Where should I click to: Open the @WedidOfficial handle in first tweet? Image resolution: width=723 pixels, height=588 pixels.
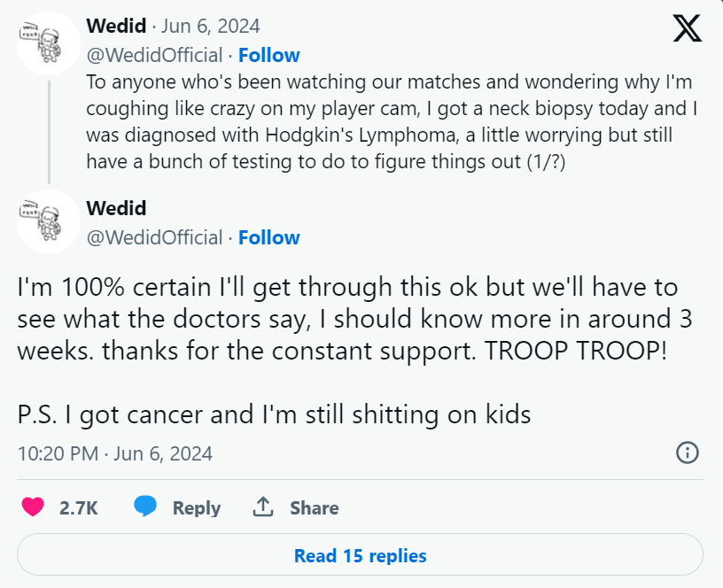click(x=154, y=55)
